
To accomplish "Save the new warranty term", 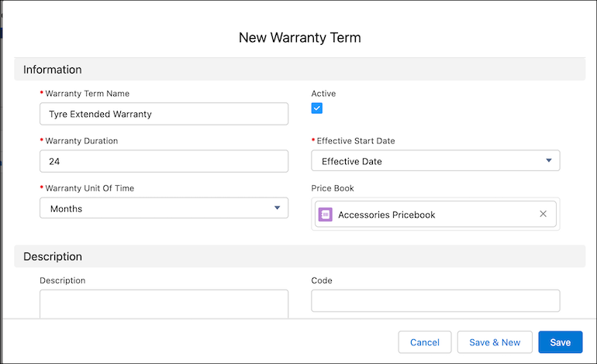I will (560, 342).
